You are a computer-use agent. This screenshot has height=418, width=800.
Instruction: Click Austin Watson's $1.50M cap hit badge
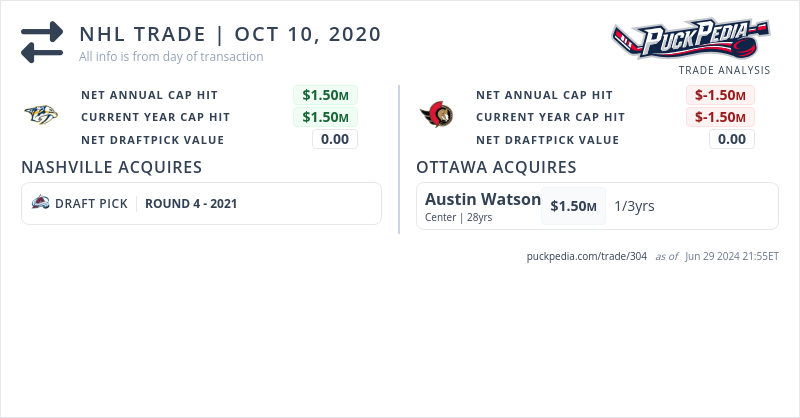coord(574,206)
